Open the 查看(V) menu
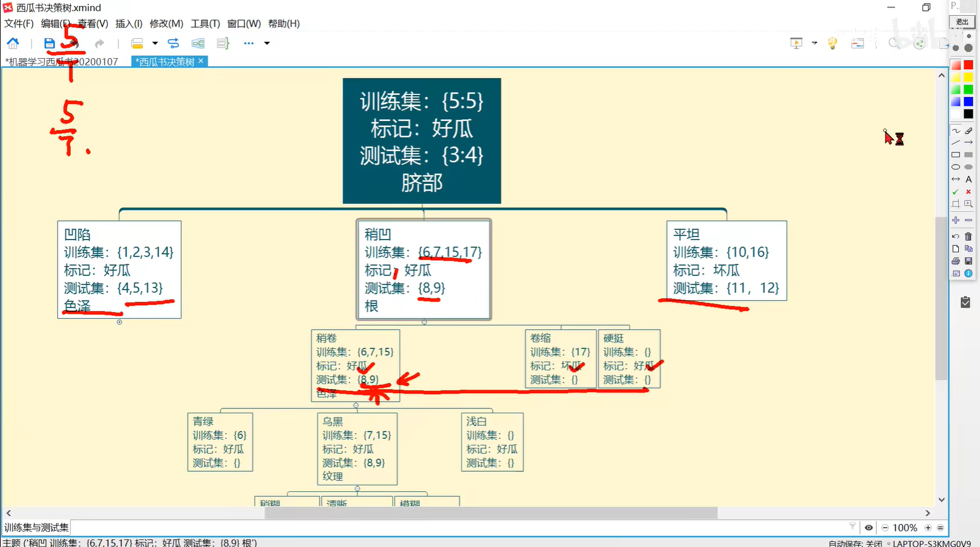The image size is (980, 547). 93,24
